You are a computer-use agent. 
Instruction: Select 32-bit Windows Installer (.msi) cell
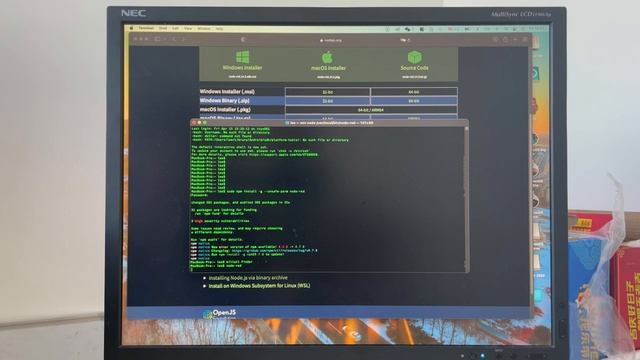pyautogui.click(x=328, y=92)
